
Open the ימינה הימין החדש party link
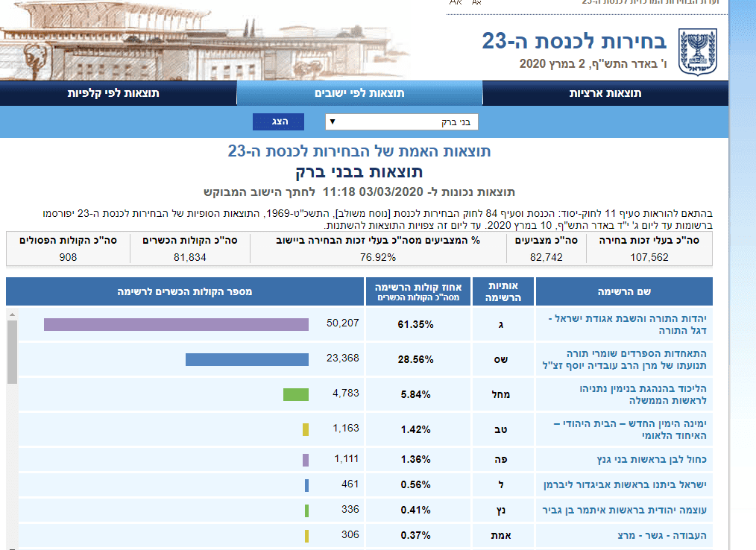[630, 429]
